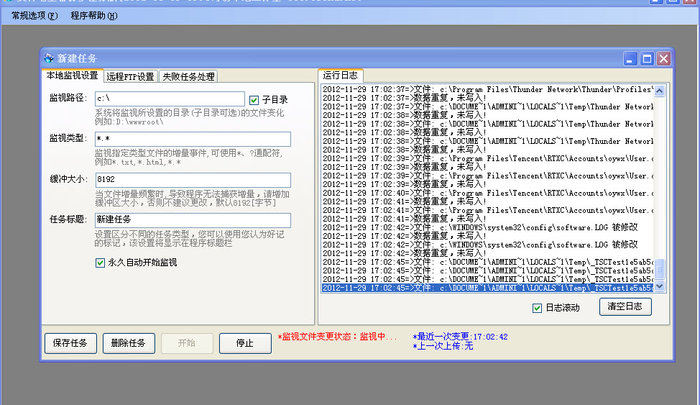This screenshot has height=405, width=700.
Task: Click the 保存任务 button
Action: 70,343
